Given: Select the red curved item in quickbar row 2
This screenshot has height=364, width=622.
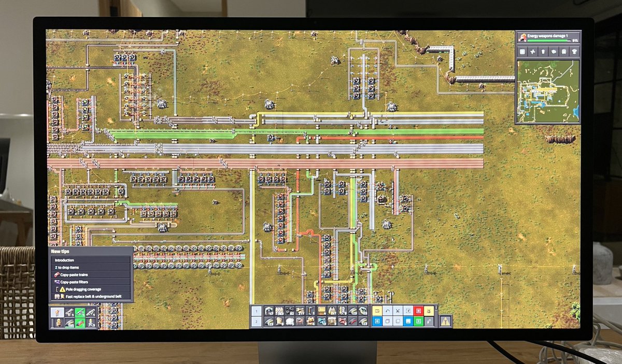Looking at the screenshot, I should 353,322.
